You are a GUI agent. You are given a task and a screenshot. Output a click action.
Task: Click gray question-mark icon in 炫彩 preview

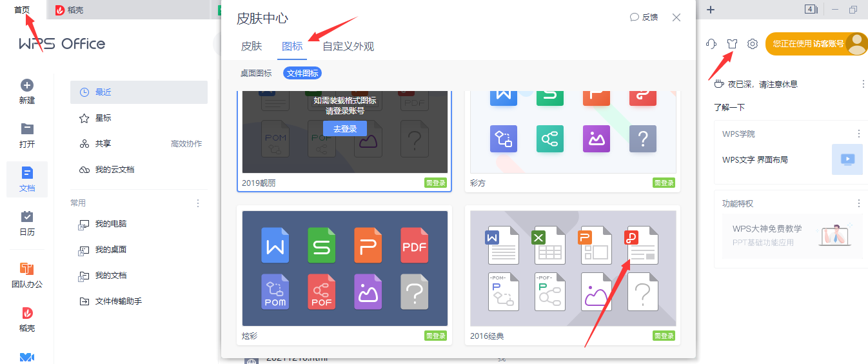click(415, 292)
